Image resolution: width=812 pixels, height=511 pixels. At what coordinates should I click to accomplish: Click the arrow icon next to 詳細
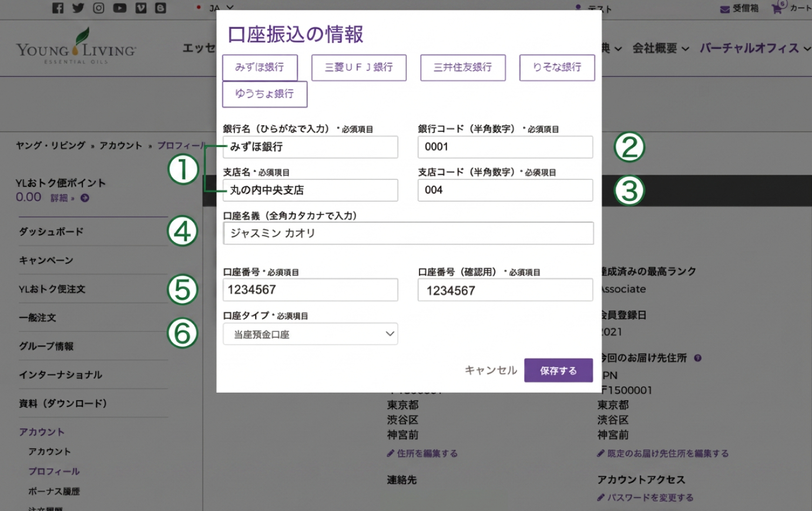tap(85, 198)
